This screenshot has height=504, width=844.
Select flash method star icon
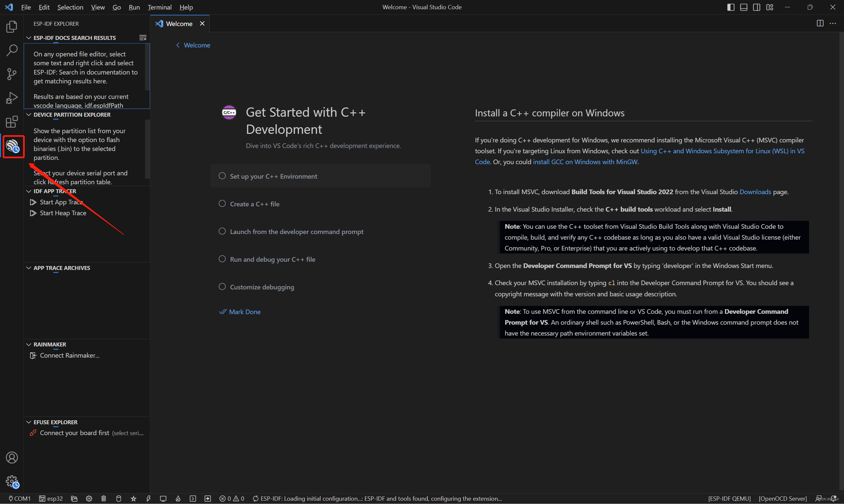click(x=134, y=499)
